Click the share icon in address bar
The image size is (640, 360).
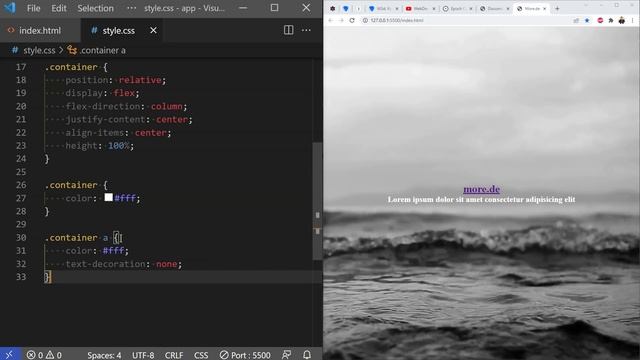pos(576,20)
